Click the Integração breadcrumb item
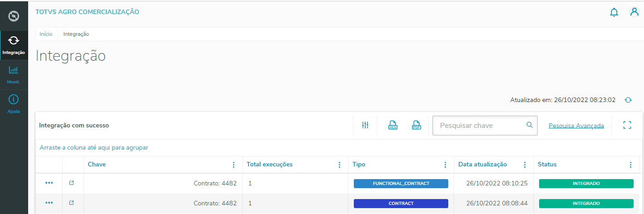 [76, 34]
